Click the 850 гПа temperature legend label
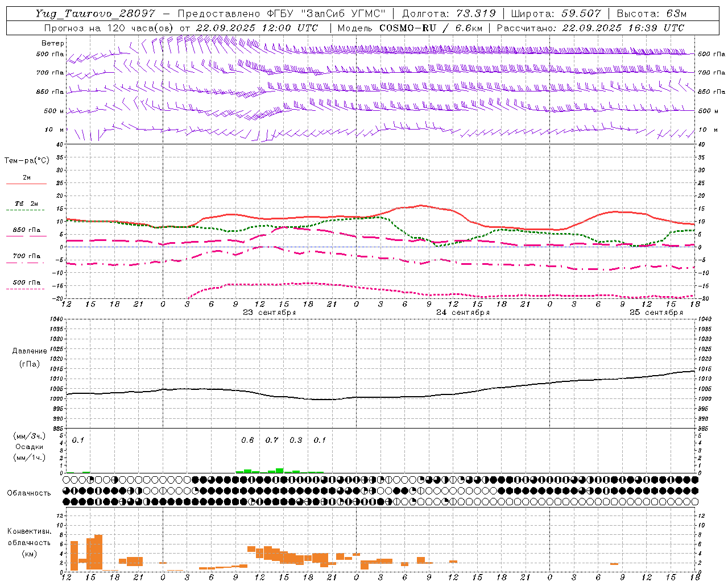 pos(27,230)
